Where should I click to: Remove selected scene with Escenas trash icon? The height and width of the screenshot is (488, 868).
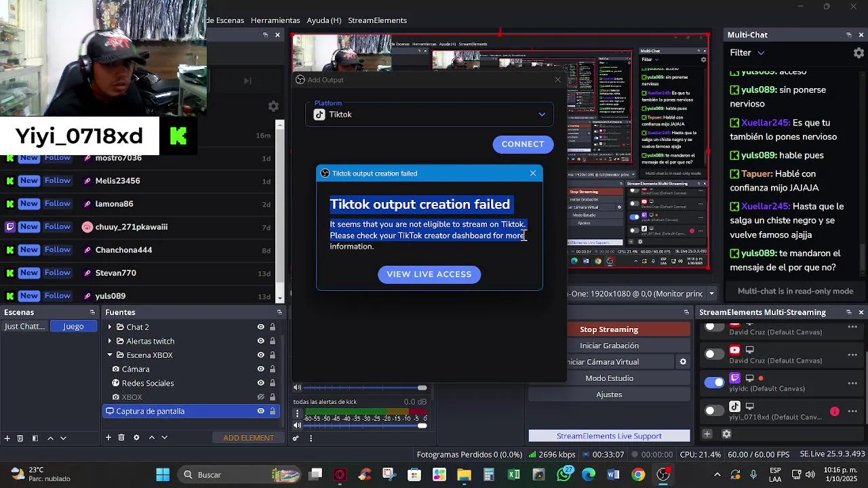[x=20, y=439]
